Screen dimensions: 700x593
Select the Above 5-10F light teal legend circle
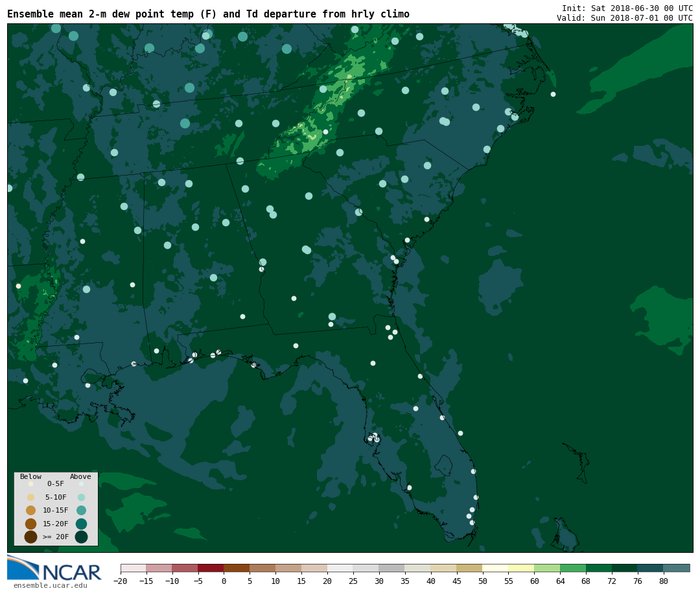(x=81, y=498)
